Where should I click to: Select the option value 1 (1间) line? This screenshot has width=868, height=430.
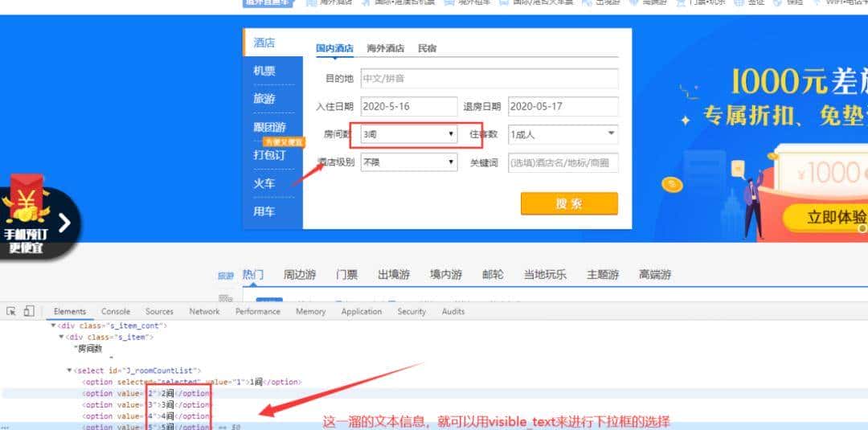191,382
